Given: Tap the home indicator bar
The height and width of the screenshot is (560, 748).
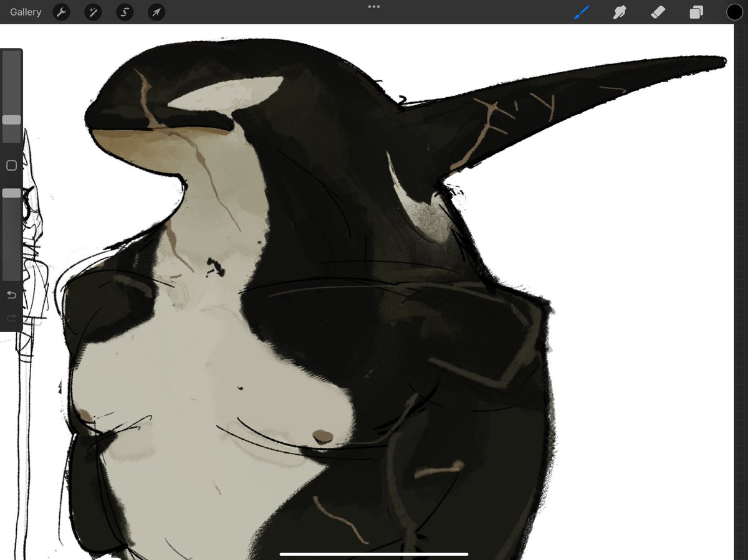Looking at the screenshot, I should pos(374,553).
